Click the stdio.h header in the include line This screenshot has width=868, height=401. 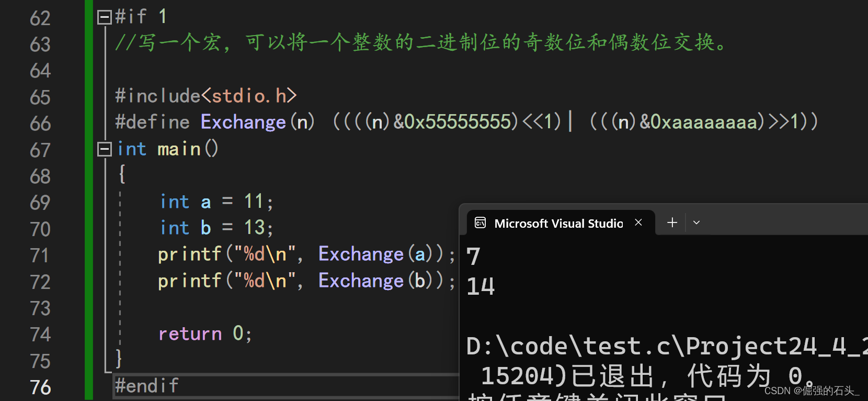pyautogui.click(x=248, y=96)
